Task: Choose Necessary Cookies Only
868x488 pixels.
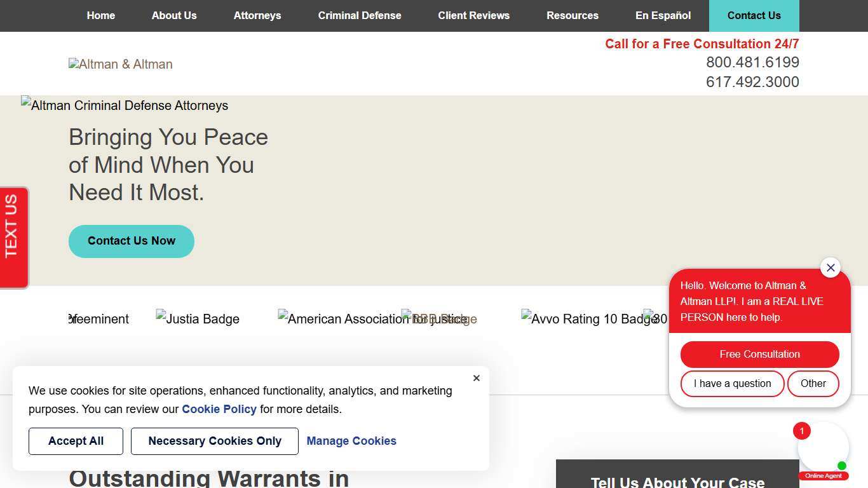Action: point(215,441)
